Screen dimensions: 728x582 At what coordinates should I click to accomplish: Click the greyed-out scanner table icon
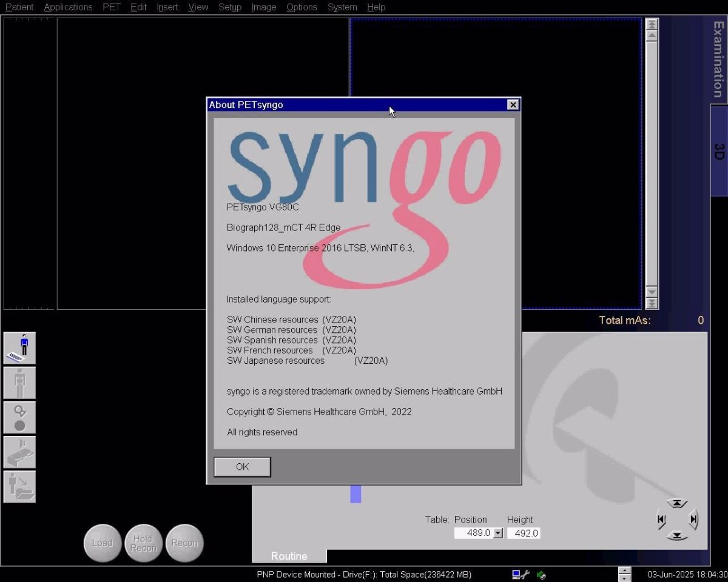(x=19, y=452)
